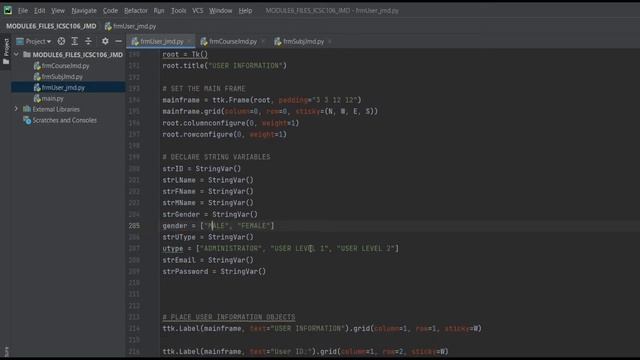Click MODULE6_FILES_ICSC106_JMD breadcrumb in navigation bar
The height and width of the screenshot is (360, 640).
[51, 26]
